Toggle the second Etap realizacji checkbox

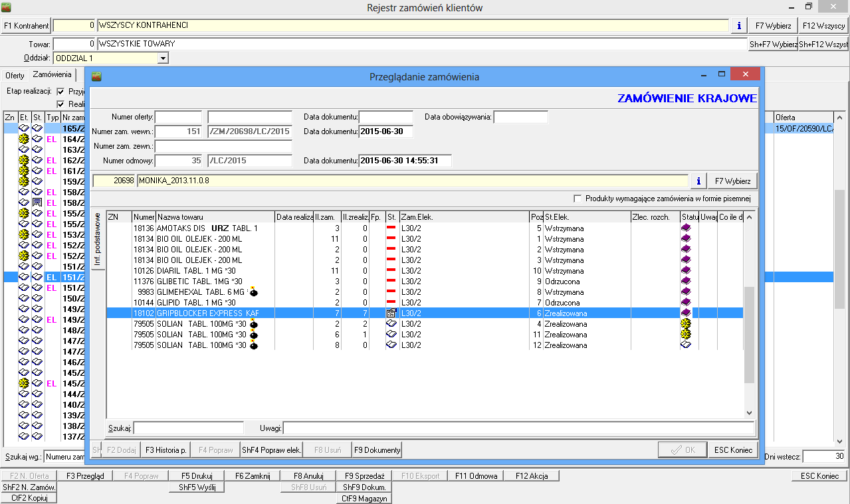coord(61,104)
